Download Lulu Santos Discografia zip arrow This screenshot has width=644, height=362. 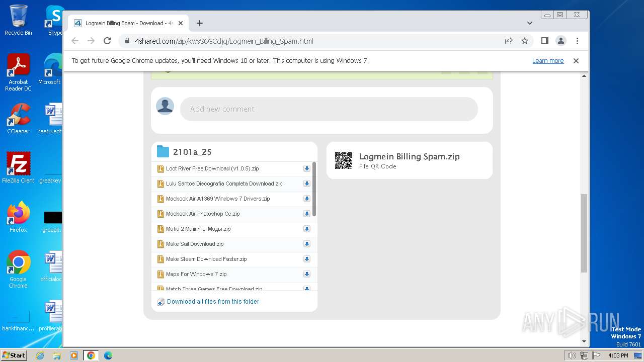306,184
